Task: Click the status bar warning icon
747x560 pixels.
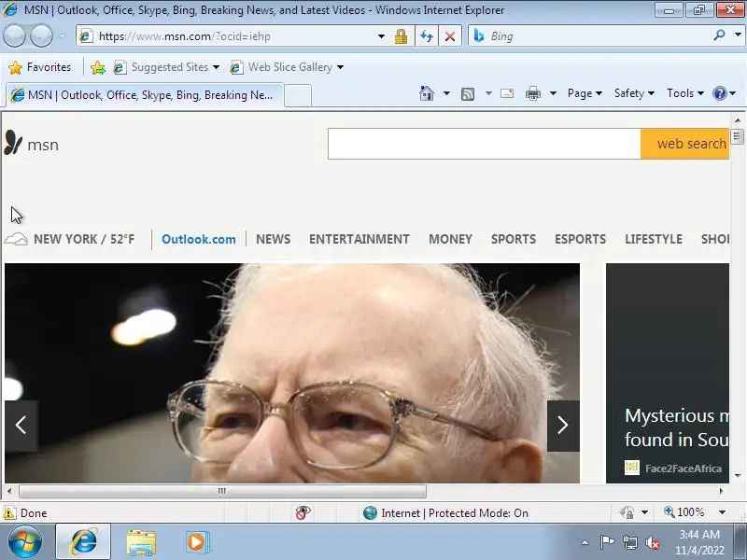Action: 8,512
